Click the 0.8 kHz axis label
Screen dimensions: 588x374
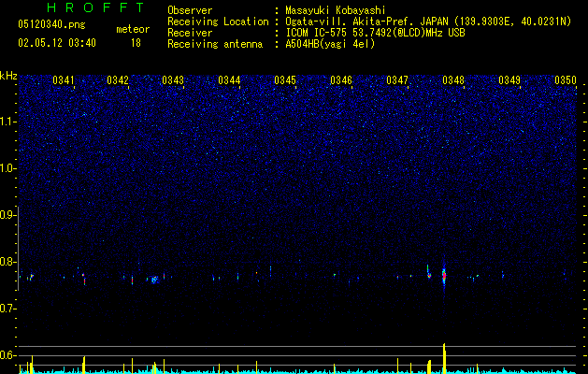[x=8, y=262]
